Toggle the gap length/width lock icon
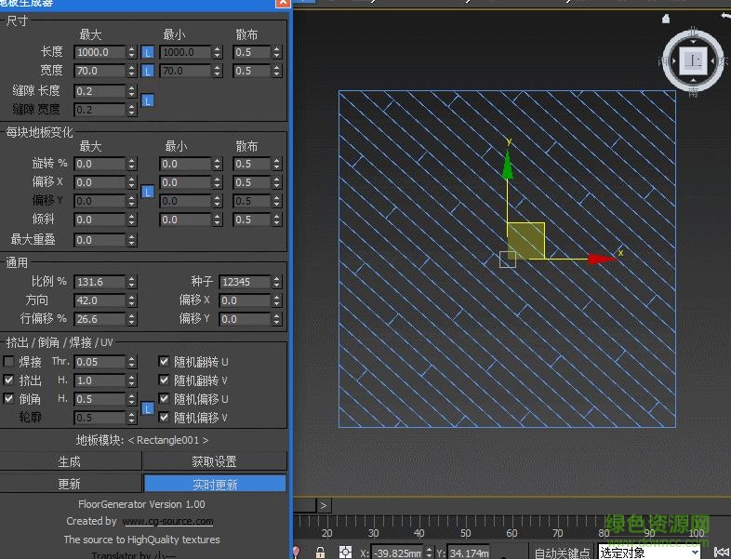Viewport: 731px width, 560px height. 147,100
